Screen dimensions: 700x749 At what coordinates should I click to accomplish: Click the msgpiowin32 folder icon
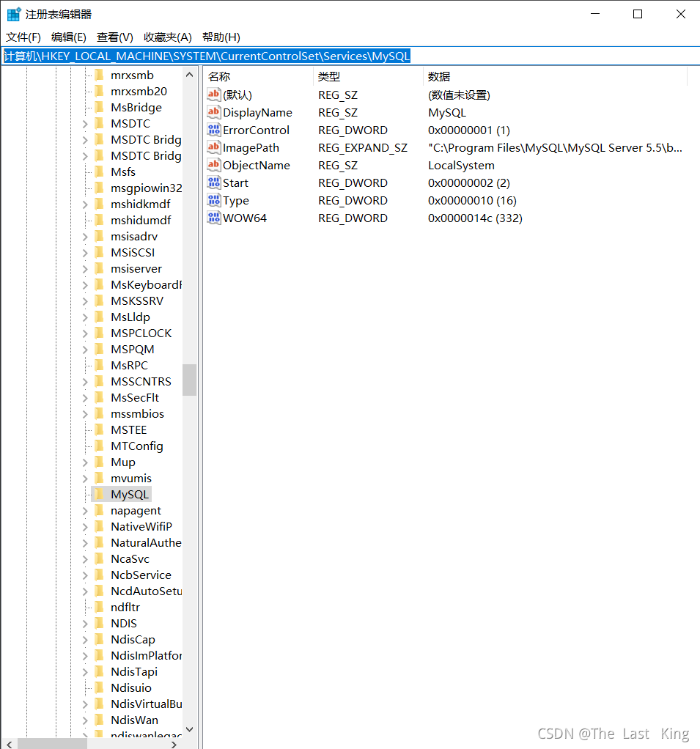click(100, 188)
